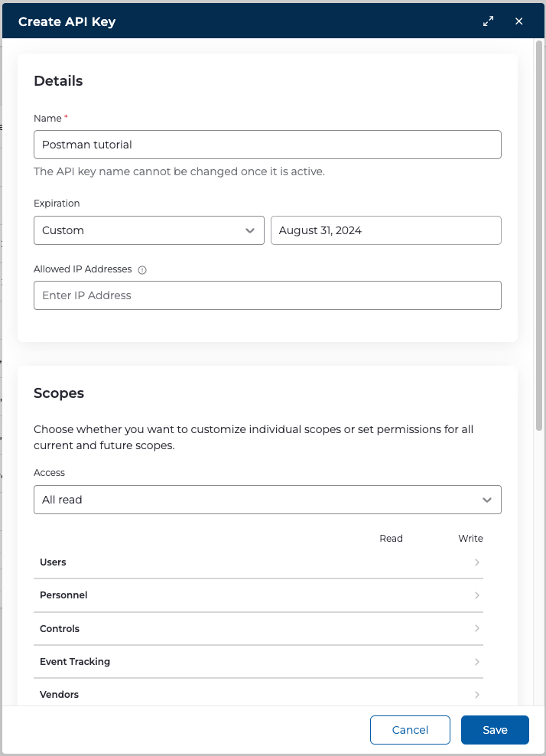The width and height of the screenshot is (546, 756).
Task: Open the info tooltip beside Allowed IP Addresses
Action: (x=142, y=269)
